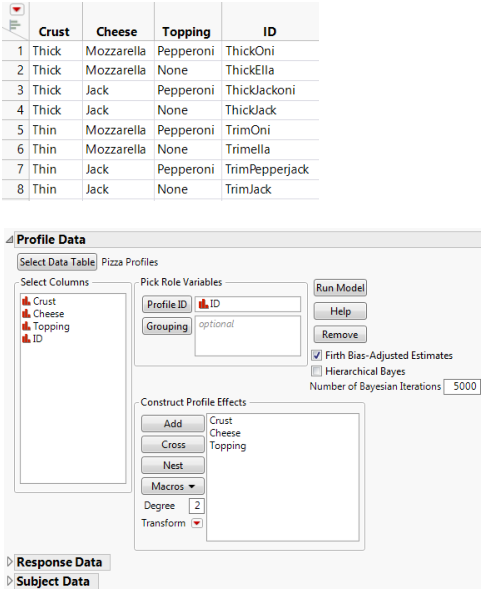Expand the Subject Data section

tap(10, 581)
